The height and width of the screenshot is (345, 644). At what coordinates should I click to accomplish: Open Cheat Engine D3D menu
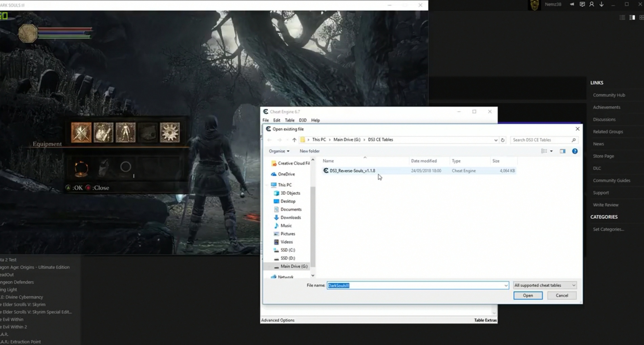point(303,120)
